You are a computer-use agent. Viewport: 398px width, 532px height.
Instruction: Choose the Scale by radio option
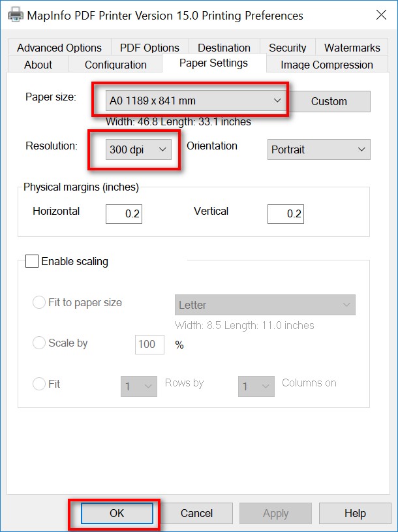[39, 343]
